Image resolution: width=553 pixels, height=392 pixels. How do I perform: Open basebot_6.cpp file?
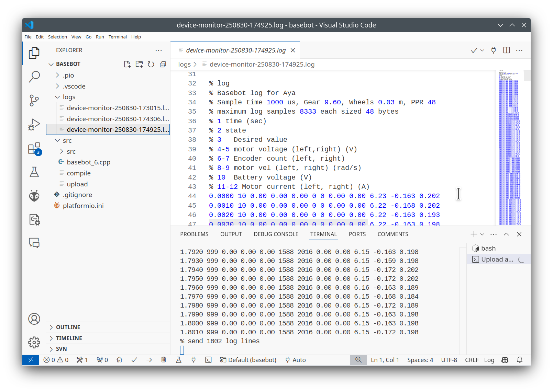(x=88, y=162)
